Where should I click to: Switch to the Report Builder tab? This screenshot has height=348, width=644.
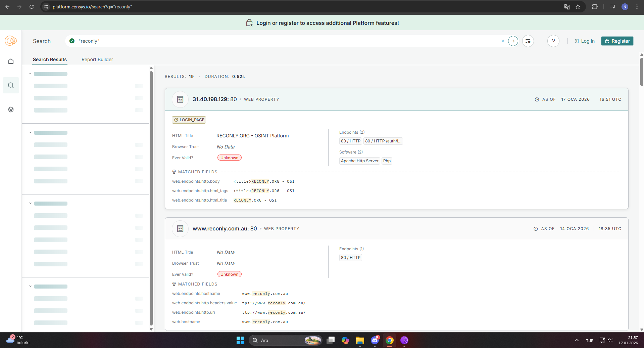pyautogui.click(x=97, y=59)
